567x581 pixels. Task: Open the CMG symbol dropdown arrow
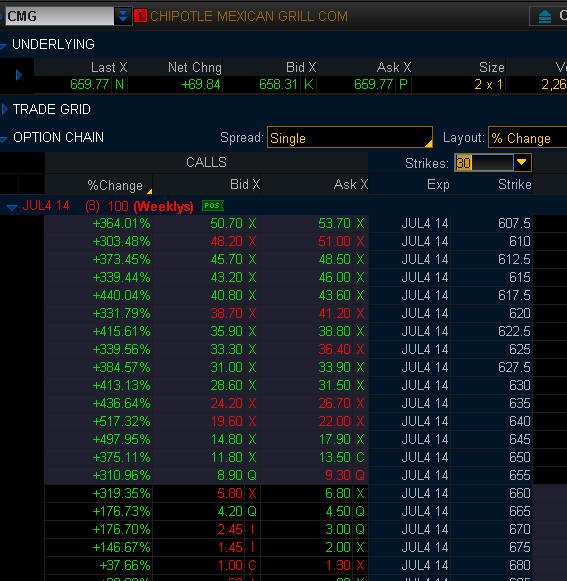[x=123, y=16]
